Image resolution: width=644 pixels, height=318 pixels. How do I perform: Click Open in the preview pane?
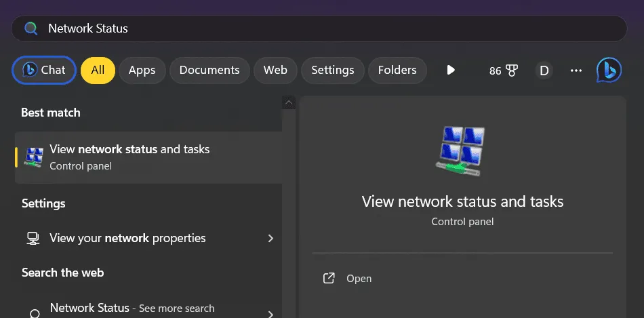(x=359, y=279)
